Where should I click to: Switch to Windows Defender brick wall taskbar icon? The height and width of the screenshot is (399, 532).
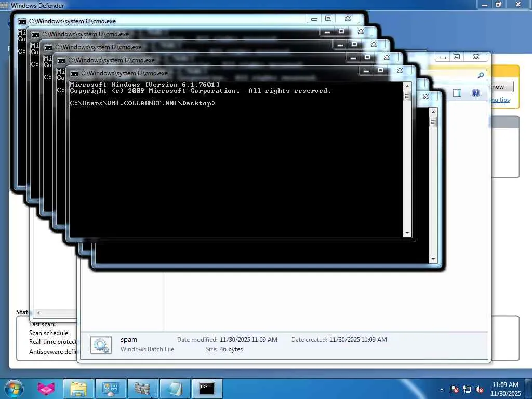[142, 389]
